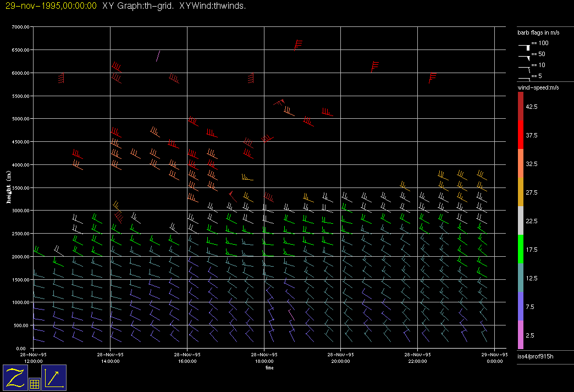
Task: Click the 7000.00 height axis tick label
Action: (x=21, y=27)
